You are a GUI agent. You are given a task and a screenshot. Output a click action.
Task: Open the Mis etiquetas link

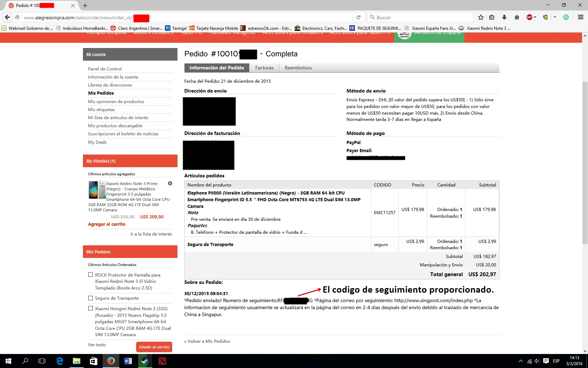click(x=101, y=109)
